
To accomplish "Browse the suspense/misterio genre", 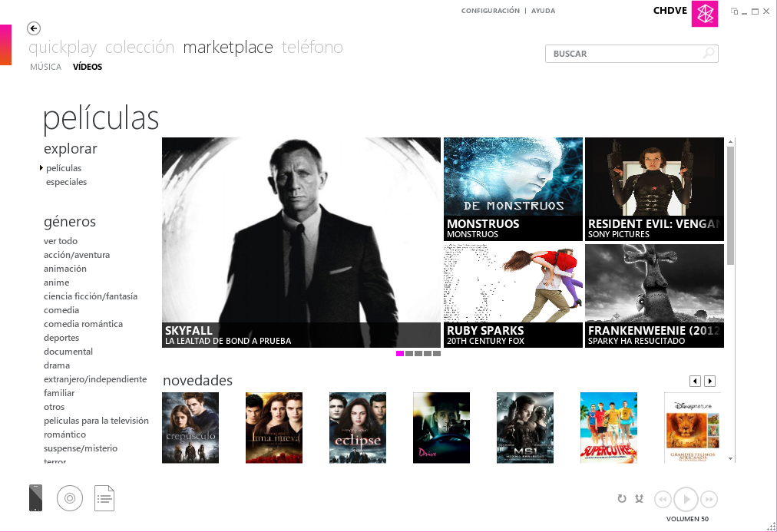I will [x=81, y=449].
